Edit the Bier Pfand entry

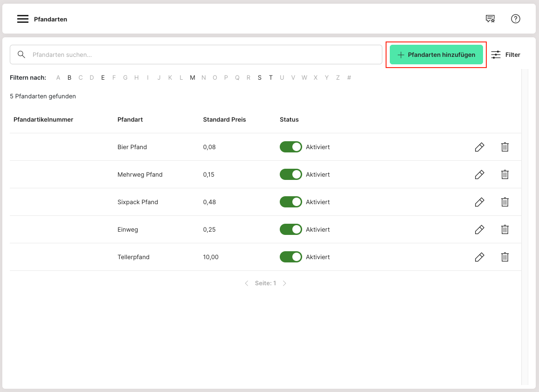click(479, 147)
